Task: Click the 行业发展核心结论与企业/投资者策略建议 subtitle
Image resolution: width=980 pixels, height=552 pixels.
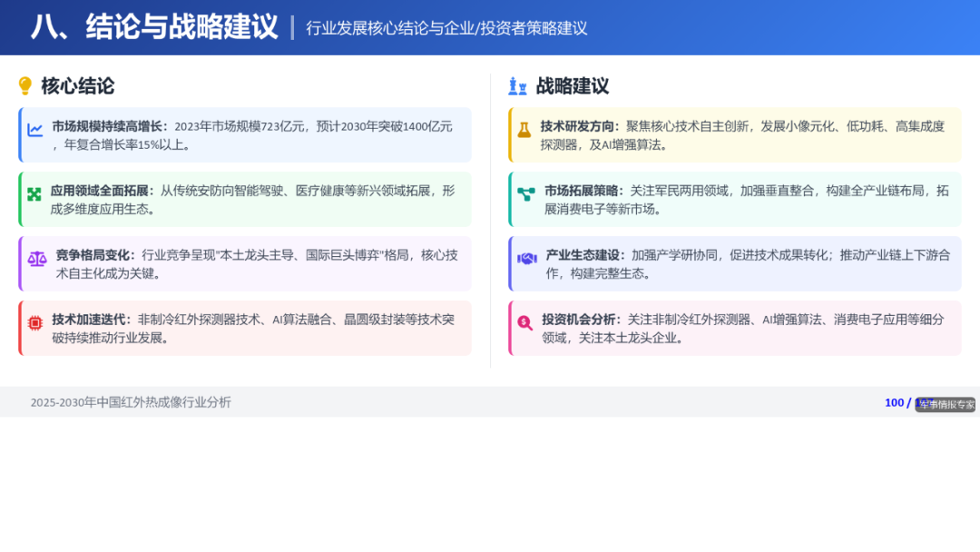Action: 447,28
